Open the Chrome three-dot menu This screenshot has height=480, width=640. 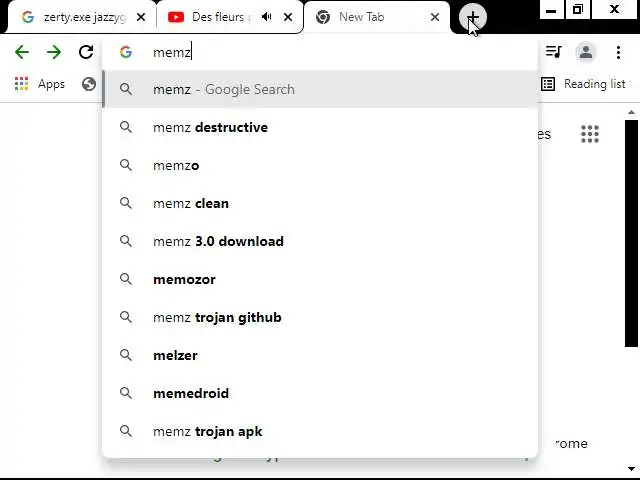[x=620, y=52]
